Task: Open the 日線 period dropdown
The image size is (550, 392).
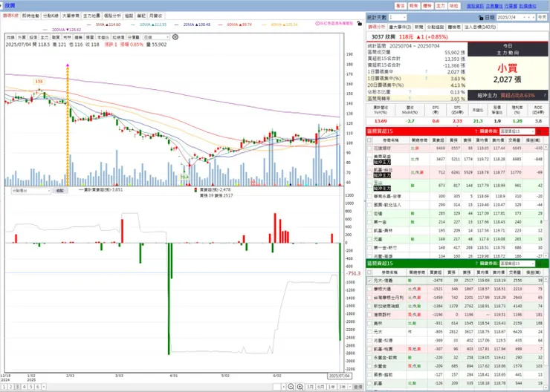Action: pyautogui.click(x=156, y=37)
